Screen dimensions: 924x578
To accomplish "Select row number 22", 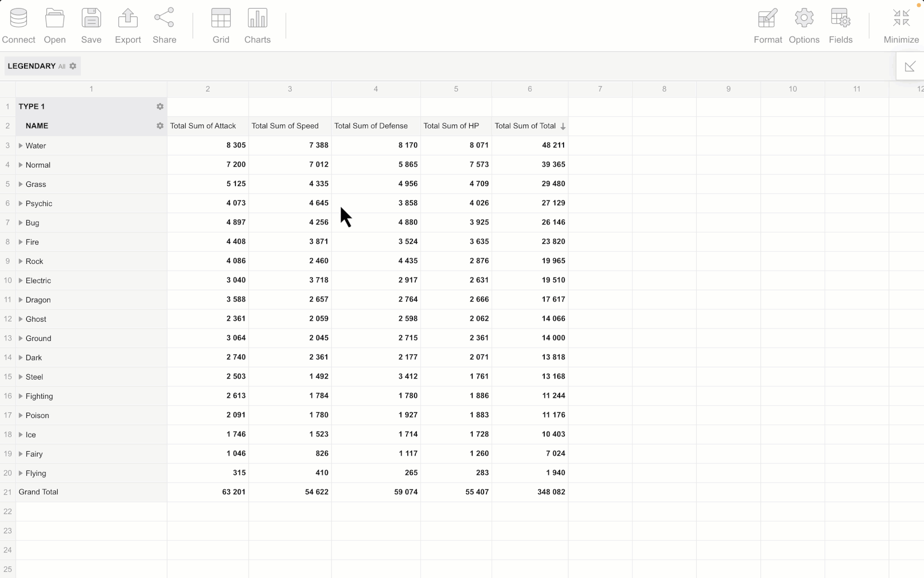I will pos(8,511).
